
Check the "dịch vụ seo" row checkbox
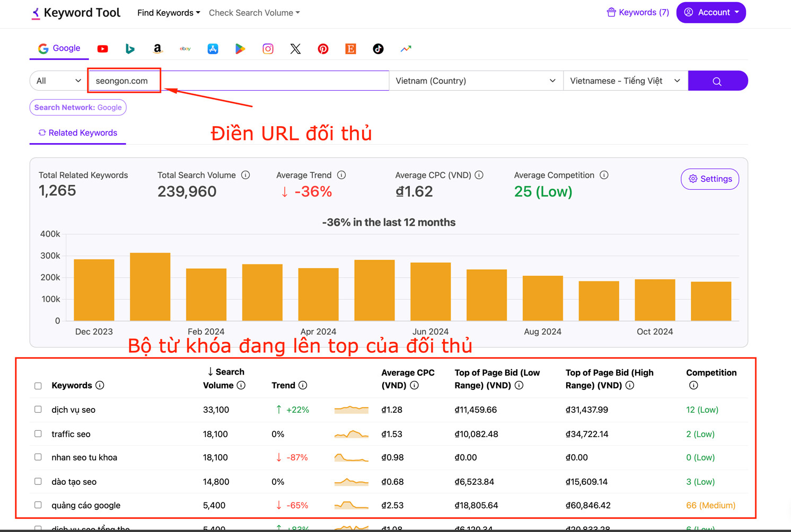tap(38, 409)
